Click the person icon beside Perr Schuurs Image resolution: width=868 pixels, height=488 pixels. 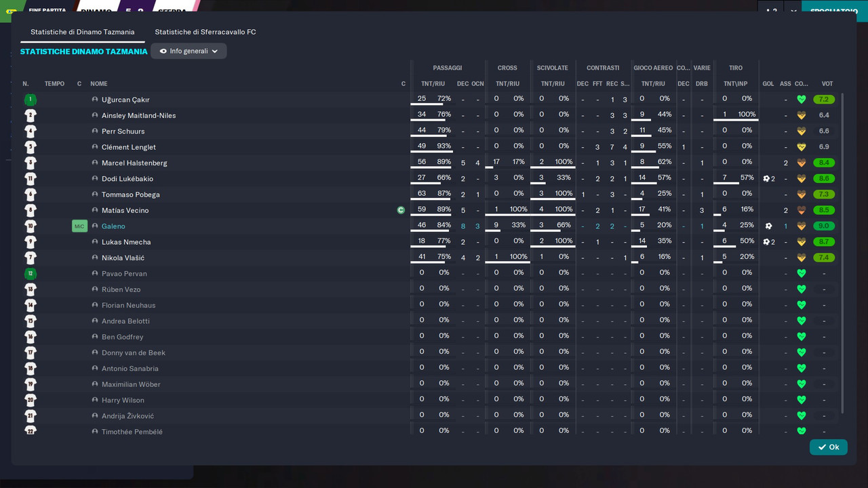(x=95, y=131)
